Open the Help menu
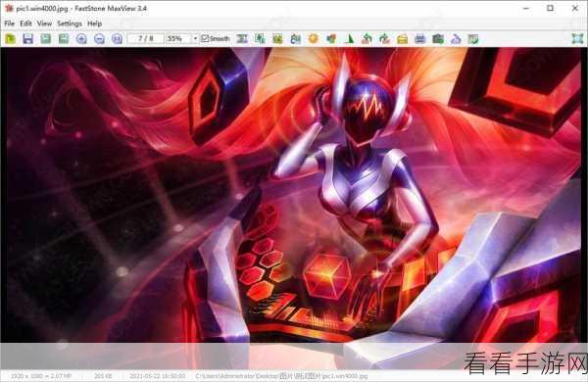This screenshot has height=382, width=588. point(94,24)
